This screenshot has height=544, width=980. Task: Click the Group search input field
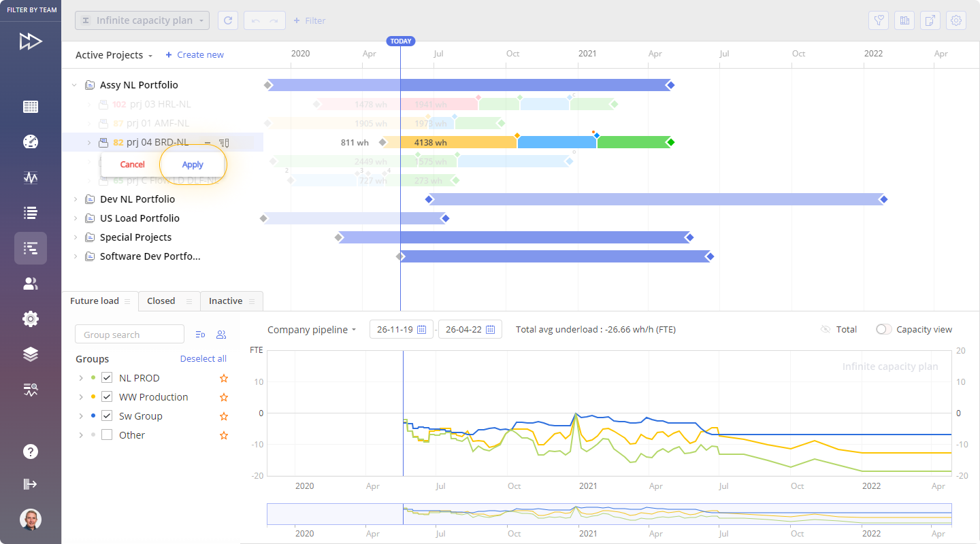click(x=129, y=335)
